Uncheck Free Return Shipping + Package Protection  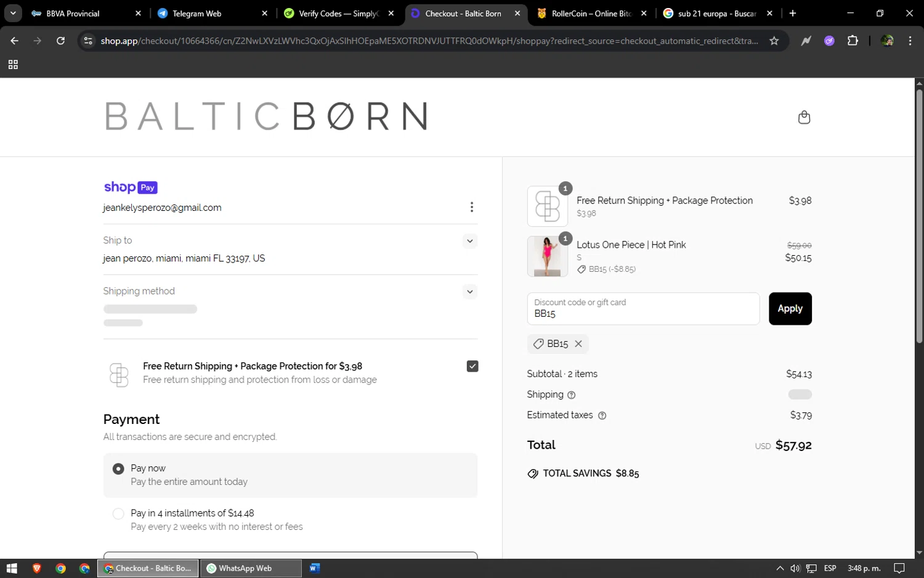pyautogui.click(x=472, y=366)
